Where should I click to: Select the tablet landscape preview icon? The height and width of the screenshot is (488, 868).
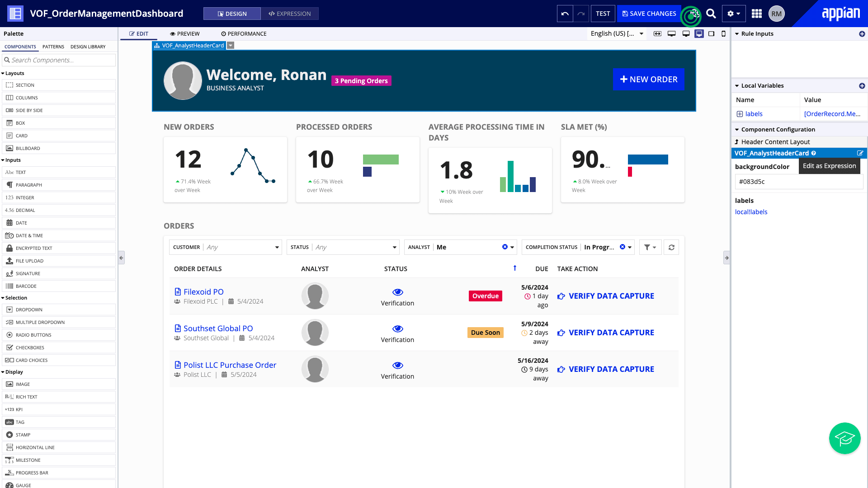(x=711, y=34)
